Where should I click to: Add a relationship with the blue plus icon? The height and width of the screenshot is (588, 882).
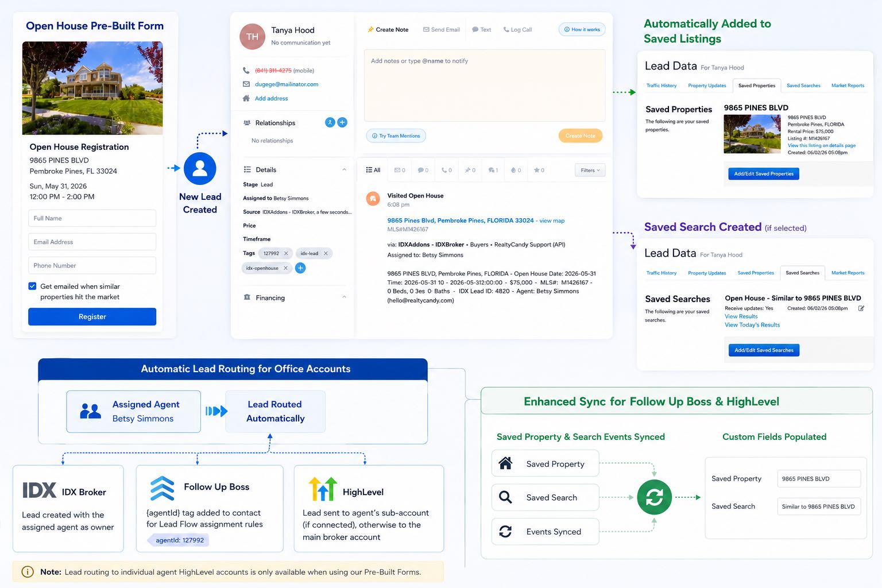pyautogui.click(x=342, y=122)
